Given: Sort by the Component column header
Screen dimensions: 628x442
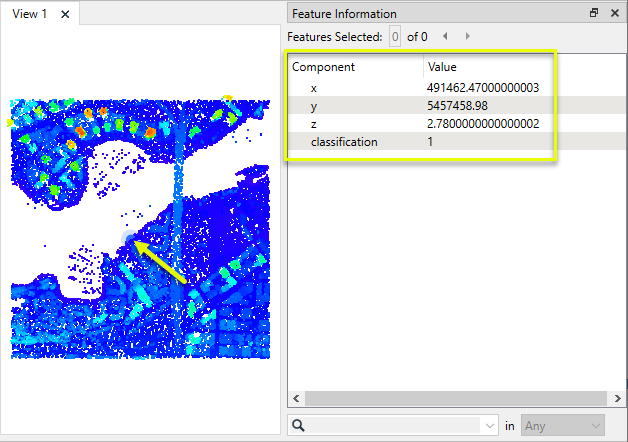Looking at the screenshot, I should point(355,67).
